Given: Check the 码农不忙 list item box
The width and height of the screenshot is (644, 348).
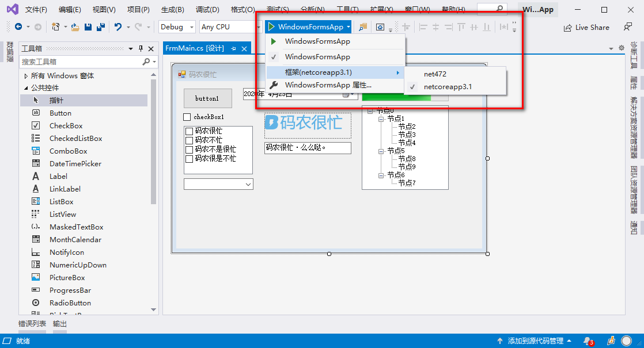Looking at the screenshot, I should point(190,140).
